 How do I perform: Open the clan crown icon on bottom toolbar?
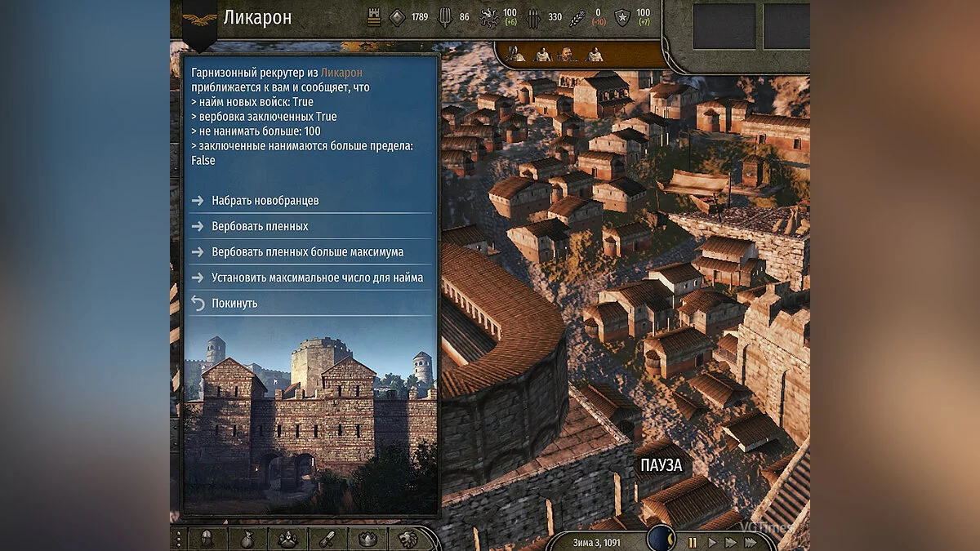[367, 539]
